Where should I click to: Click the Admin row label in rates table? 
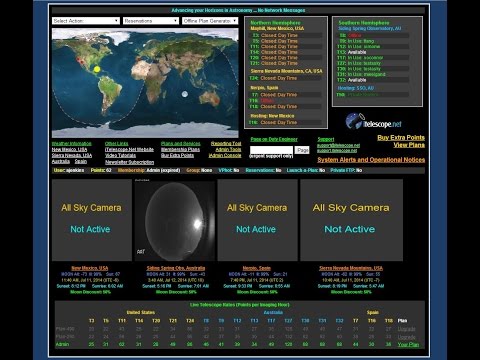[x=62, y=344]
